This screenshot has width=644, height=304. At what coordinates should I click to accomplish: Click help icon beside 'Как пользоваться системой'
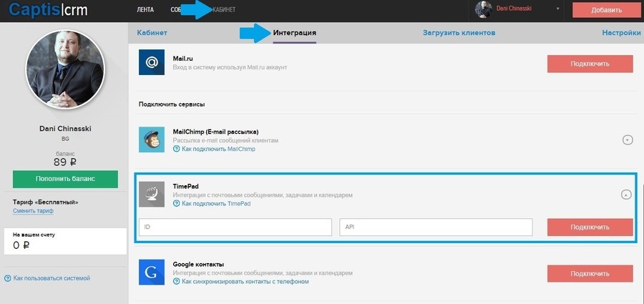pos(7,278)
